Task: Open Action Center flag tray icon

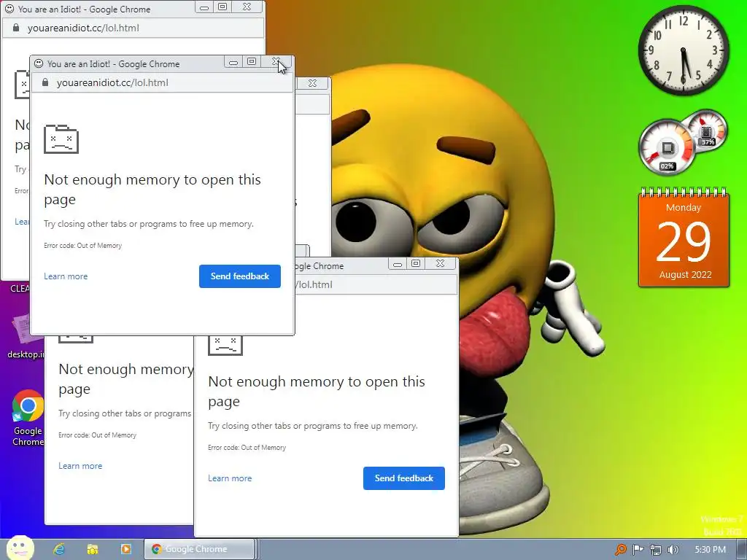Action: click(638, 550)
